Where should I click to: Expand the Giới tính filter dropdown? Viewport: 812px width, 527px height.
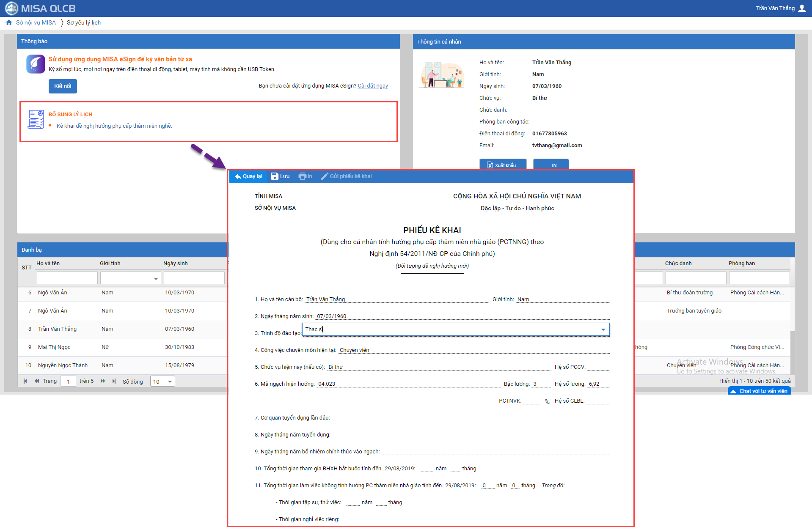tap(156, 278)
